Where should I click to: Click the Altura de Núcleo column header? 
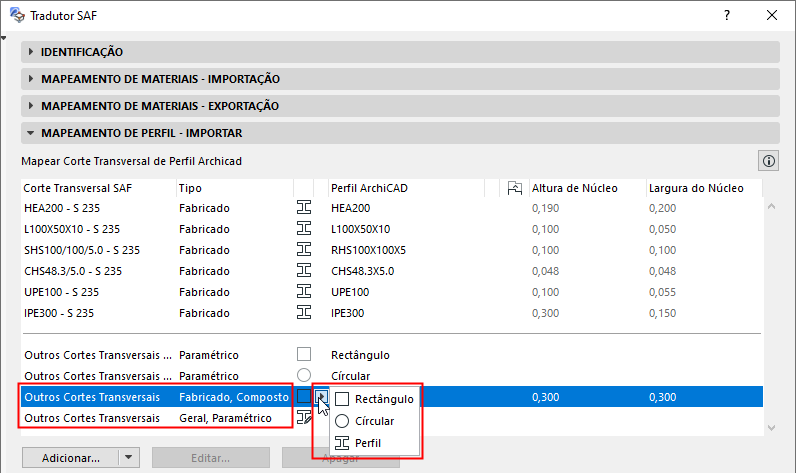[x=587, y=188]
